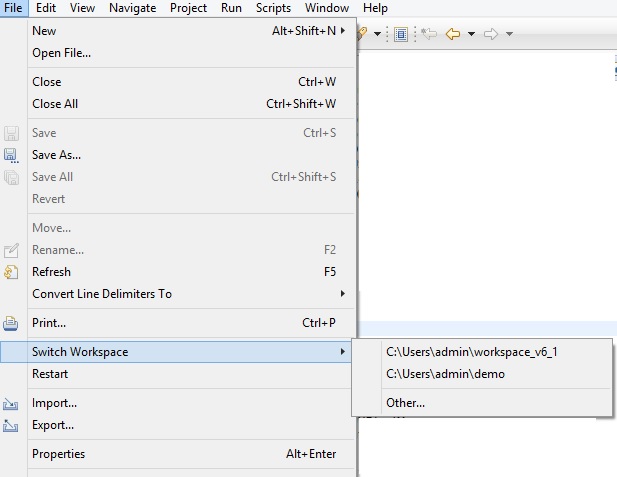Click the toolbar block selection icon
This screenshot has height=477, width=617.
click(401, 34)
